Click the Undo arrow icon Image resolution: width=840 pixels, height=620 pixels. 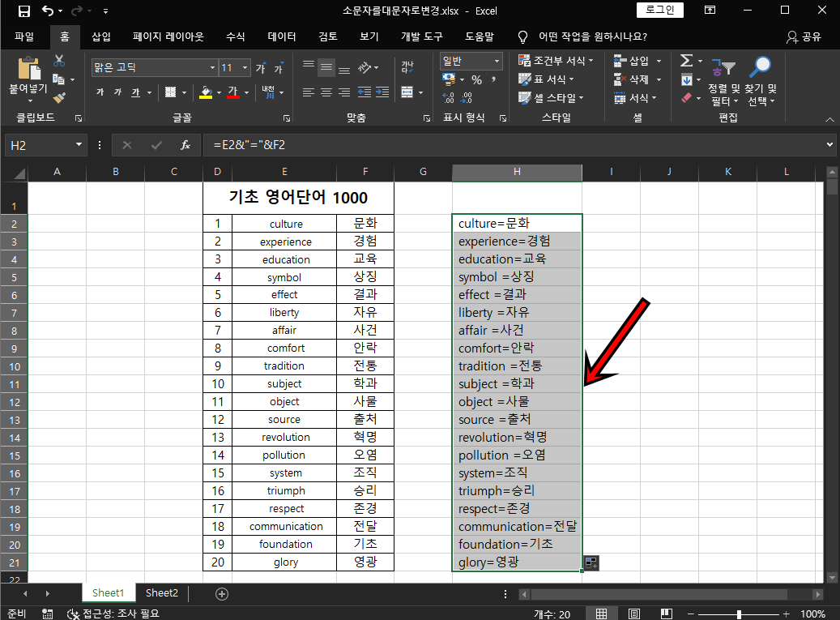[48, 11]
